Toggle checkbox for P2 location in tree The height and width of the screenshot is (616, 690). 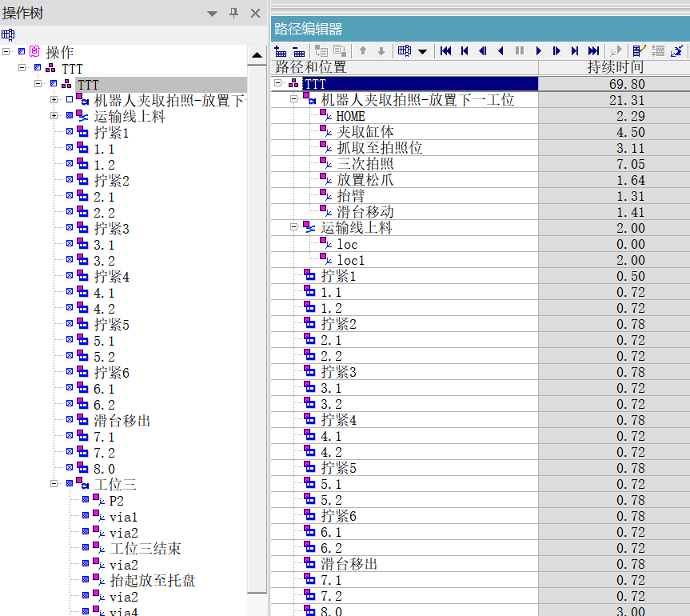click(x=86, y=499)
